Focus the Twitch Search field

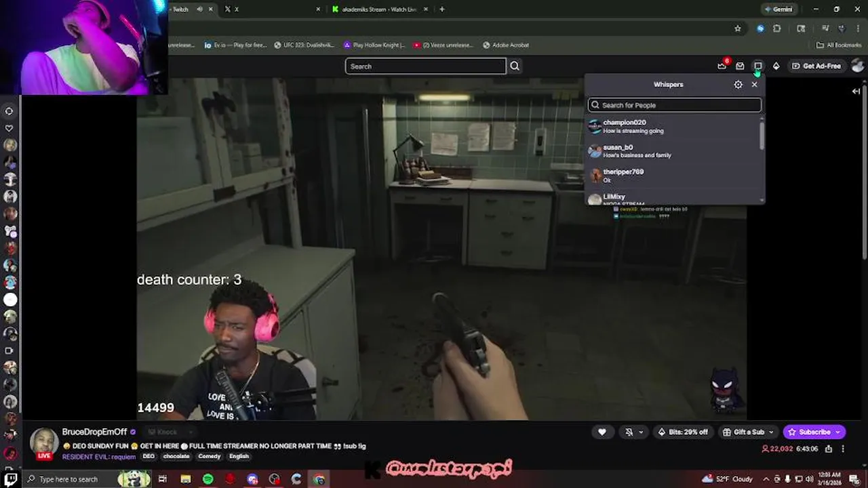[x=425, y=66]
